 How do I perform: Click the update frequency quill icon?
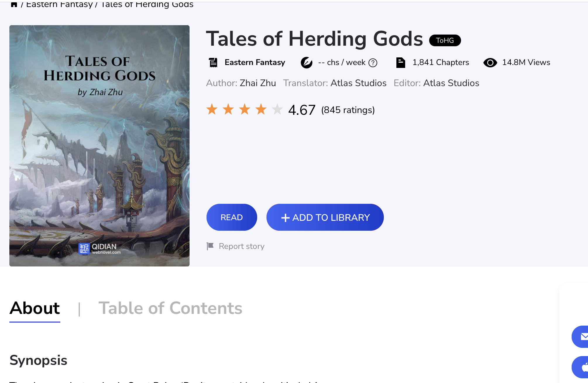click(x=307, y=62)
